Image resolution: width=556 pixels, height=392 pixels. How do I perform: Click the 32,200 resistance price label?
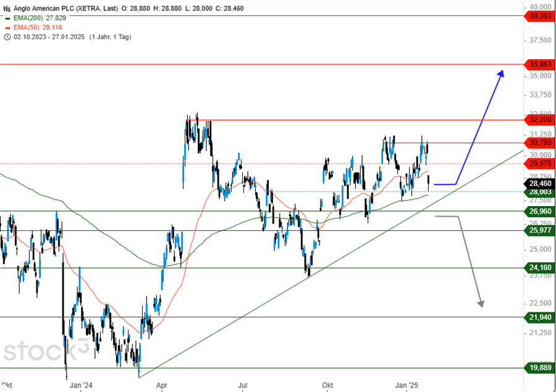540,120
